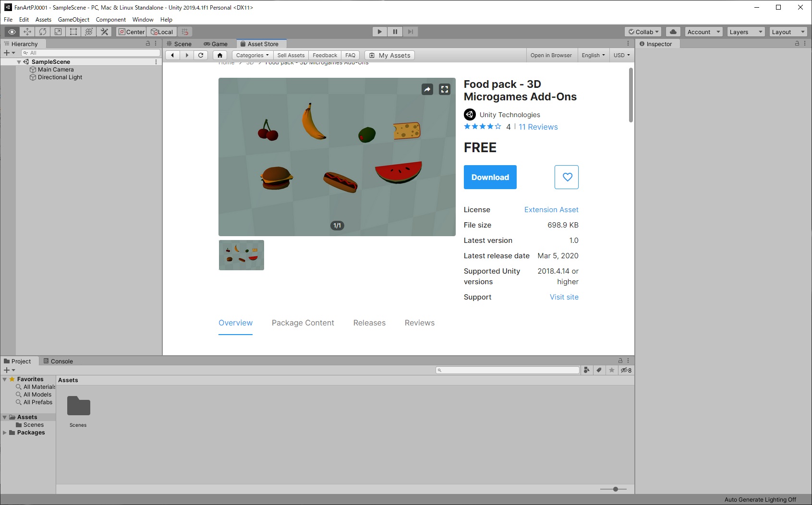
Task: Open the Window menu
Action: pyautogui.click(x=143, y=20)
